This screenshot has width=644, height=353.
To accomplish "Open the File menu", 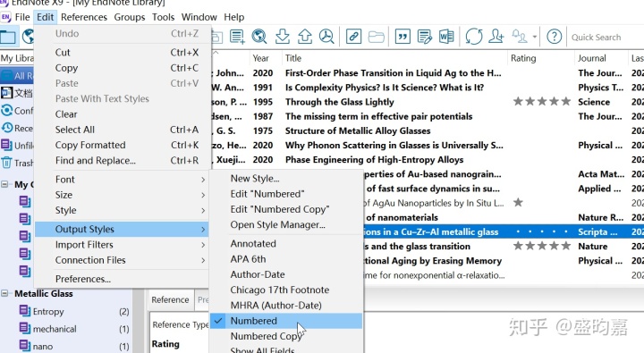I will (22, 17).
